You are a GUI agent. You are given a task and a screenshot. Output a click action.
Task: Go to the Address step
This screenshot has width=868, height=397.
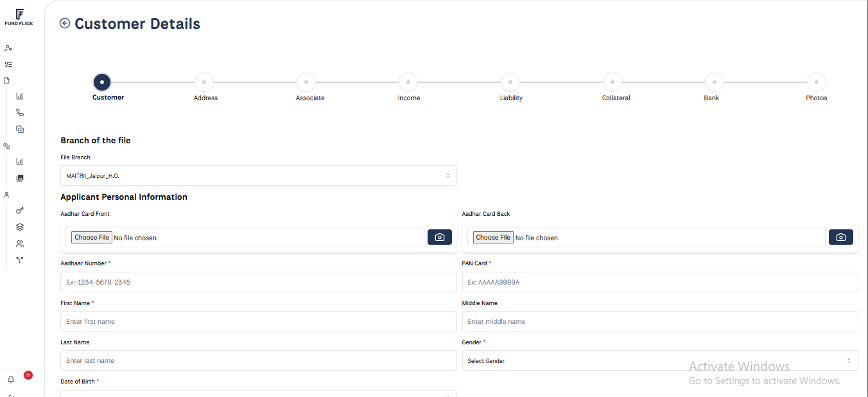click(x=204, y=82)
